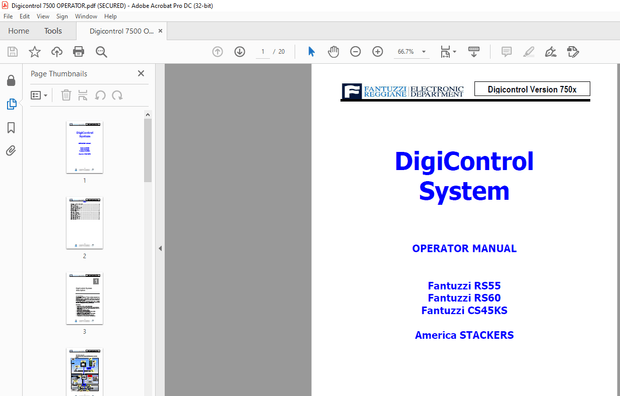Click the America STACKERS text
Screen dimensions: 620x396
point(464,335)
